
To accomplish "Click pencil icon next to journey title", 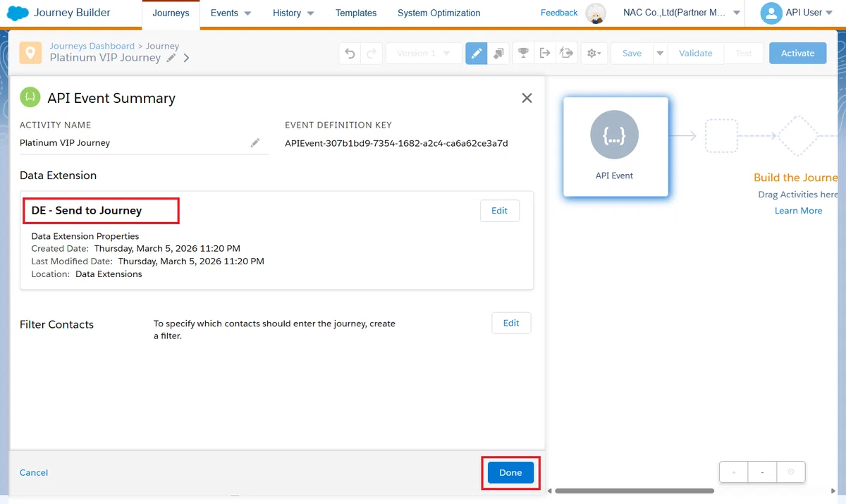I will click(171, 59).
